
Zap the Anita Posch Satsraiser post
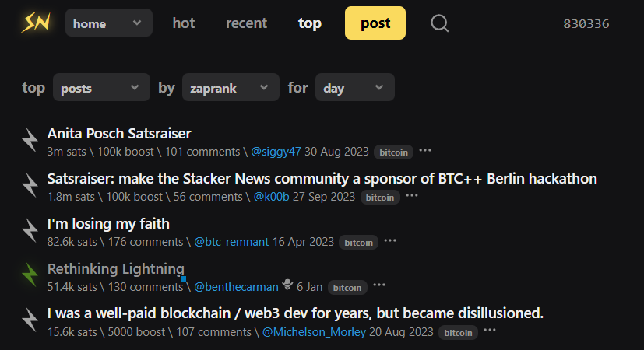coord(30,140)
